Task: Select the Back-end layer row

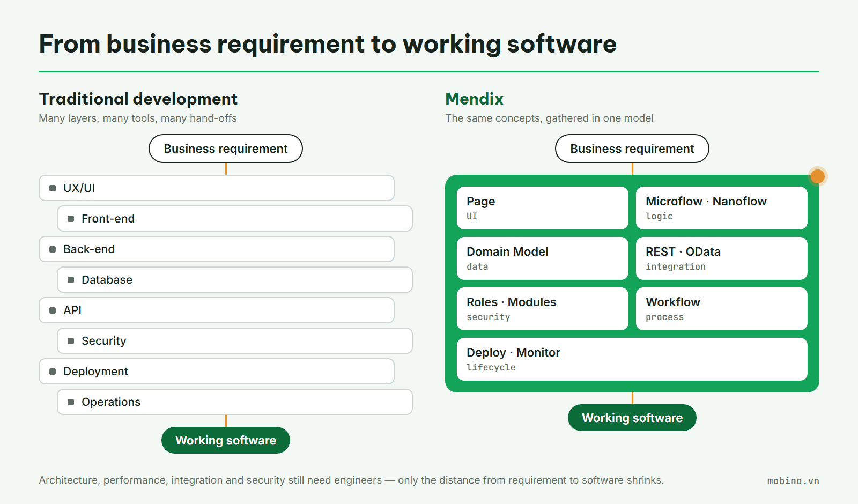Action: (217, 249)
